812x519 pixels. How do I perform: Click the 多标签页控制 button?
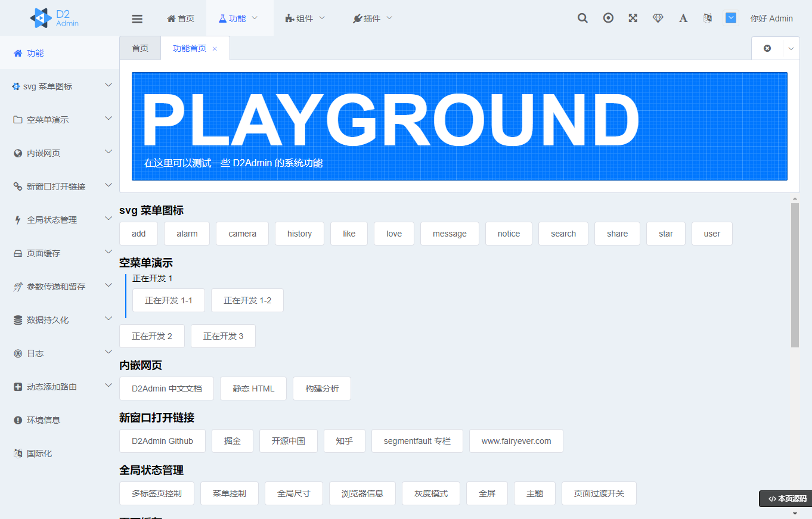tap(157, 493)
